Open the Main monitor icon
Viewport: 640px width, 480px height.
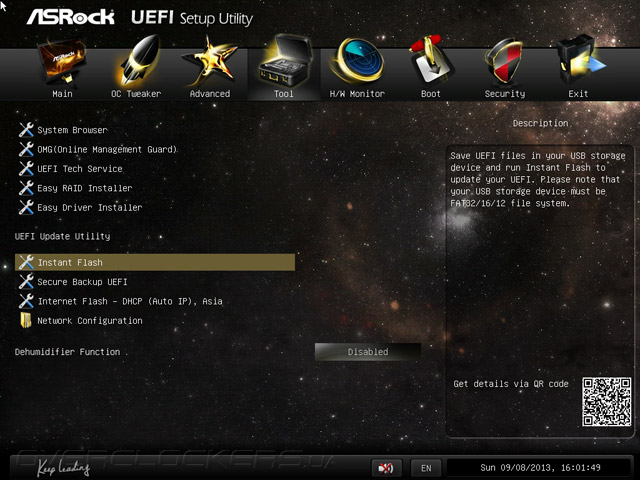tap(62, 62)
